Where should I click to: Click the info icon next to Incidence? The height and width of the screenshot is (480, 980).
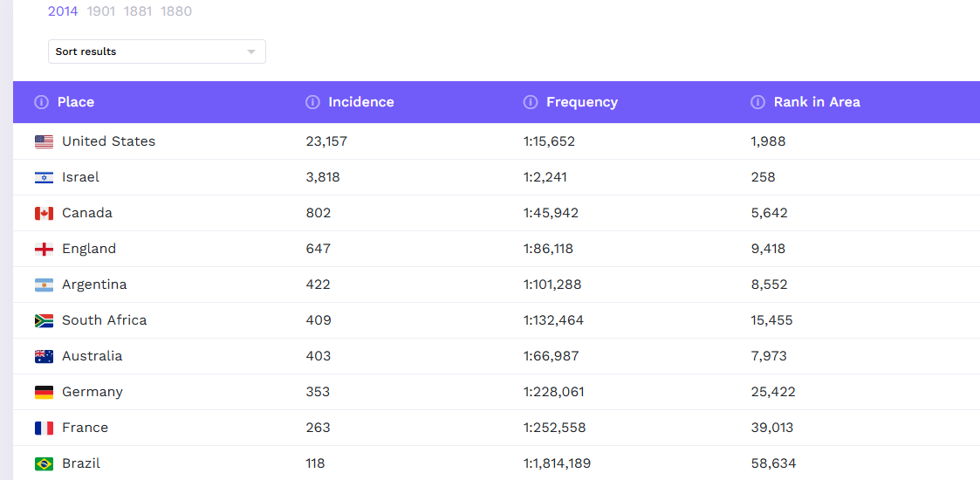click(312, 102)
